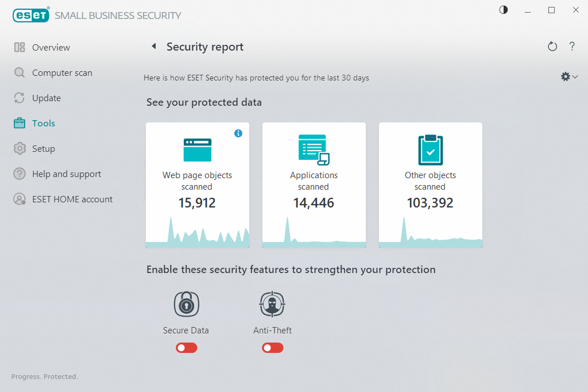Go to the Update page
588x392 pixels.
click(x=46, y=98)
